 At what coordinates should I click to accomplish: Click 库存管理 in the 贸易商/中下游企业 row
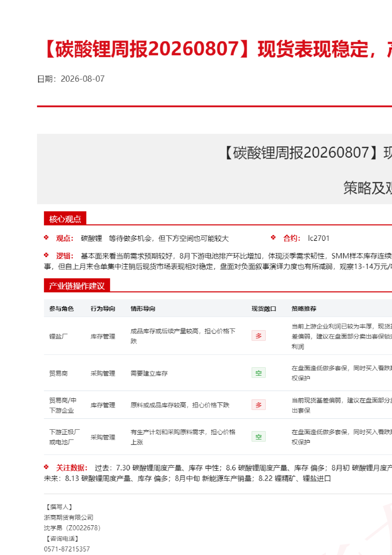click(103, 405)
